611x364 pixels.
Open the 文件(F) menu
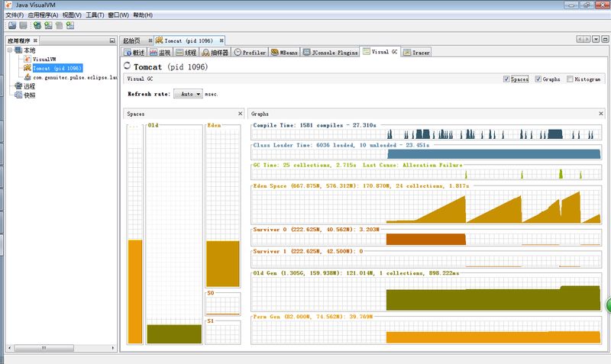click(15, 14)
